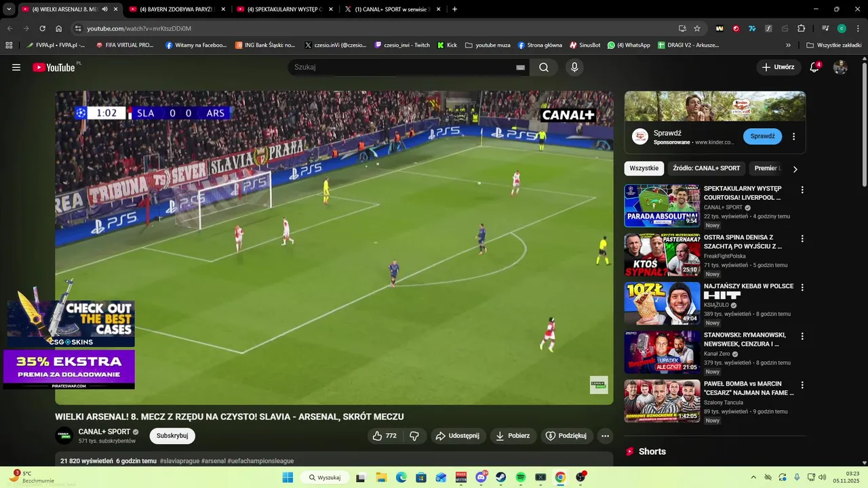This screenshot has width=868, height=488.
Task: Go to Chrome home page icon
Action: click(x=59, y=28)
